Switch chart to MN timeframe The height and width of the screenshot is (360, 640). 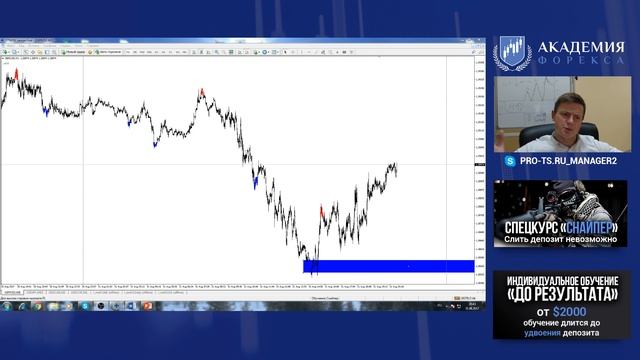pos(184,52)
